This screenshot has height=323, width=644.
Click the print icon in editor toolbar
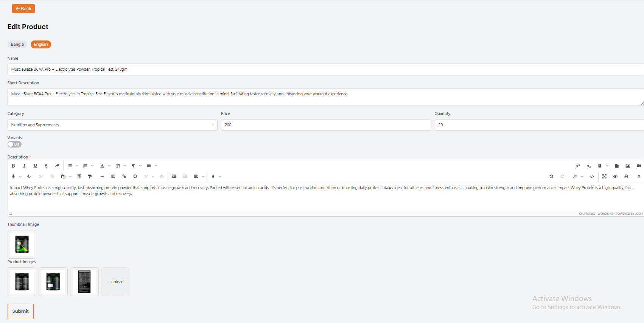626,176
